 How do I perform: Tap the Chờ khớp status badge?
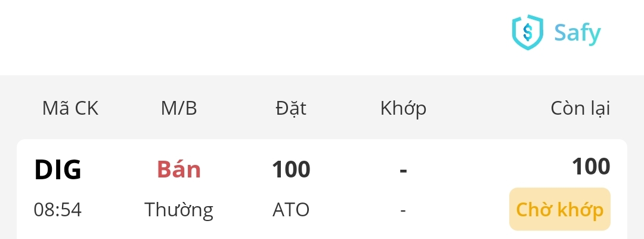(559, 210)
